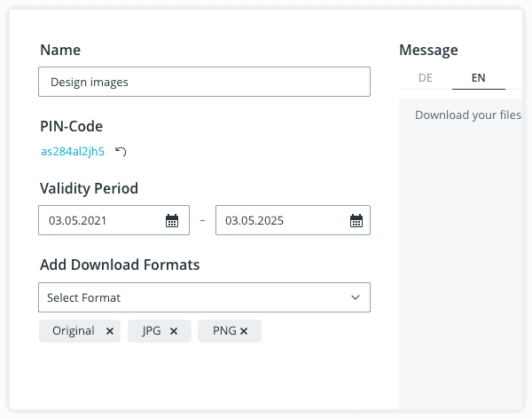Select the JPG format tag label
Viewport: 532px width, 419px height.
click(152, 330)
